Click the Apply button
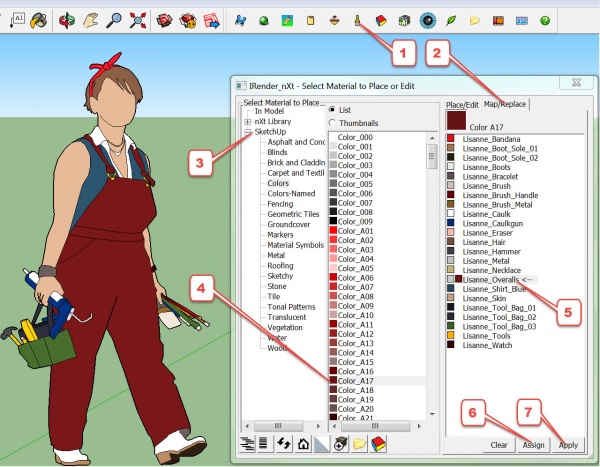Screen dimensions: 600x467 [x=567, y=444]
